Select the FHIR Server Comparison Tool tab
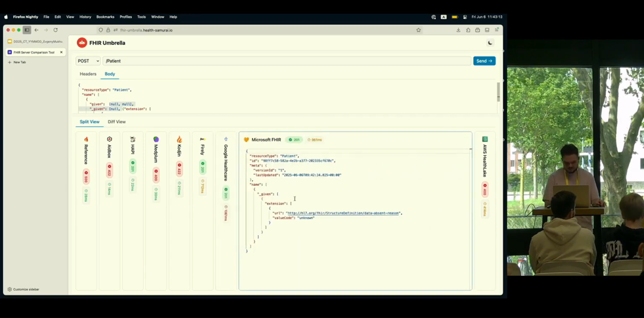 35,52
